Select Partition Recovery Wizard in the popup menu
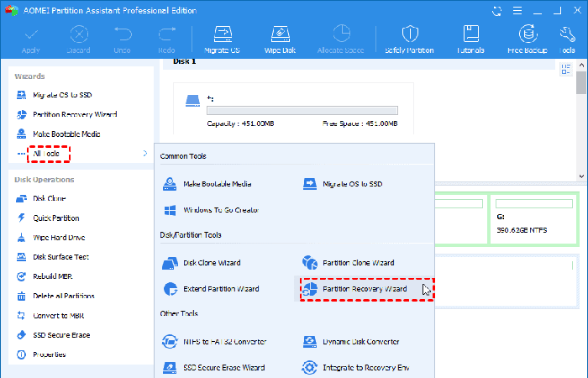The height and width of the screenshot is (378, 588). pos(365,289)
